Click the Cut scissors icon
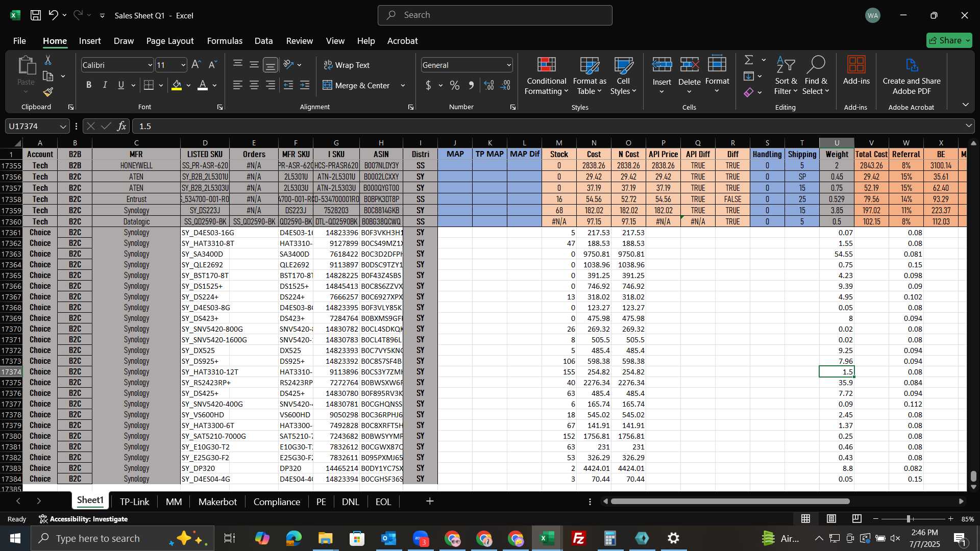This screenshot has width=980, height=551. point(48,60)
